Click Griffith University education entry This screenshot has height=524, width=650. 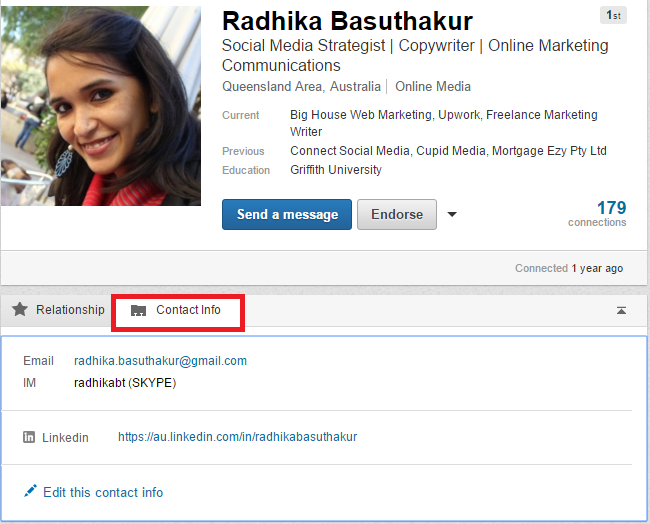336,170
